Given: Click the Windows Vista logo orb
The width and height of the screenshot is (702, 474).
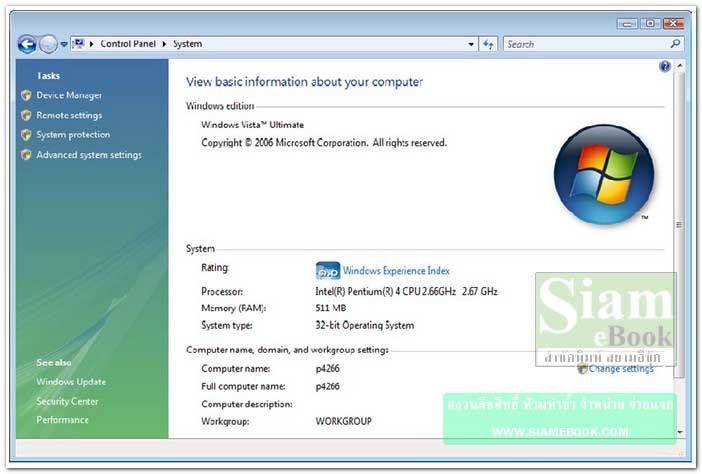Looking at the screenshot, I should pyautogui.click(x=604, y=175).
